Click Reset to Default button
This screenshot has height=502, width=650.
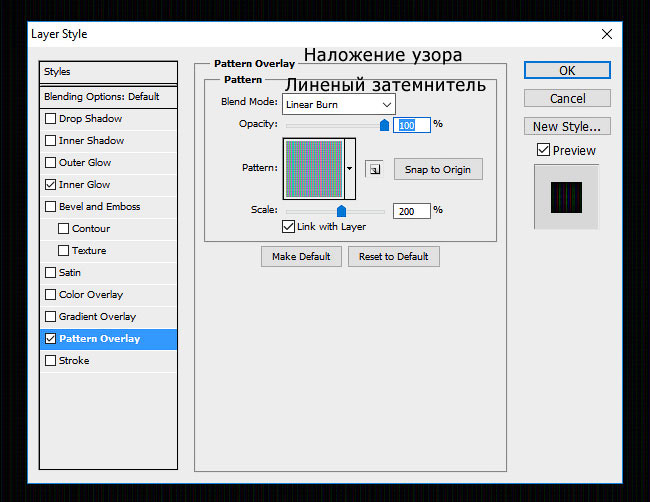tap(393, 257)
